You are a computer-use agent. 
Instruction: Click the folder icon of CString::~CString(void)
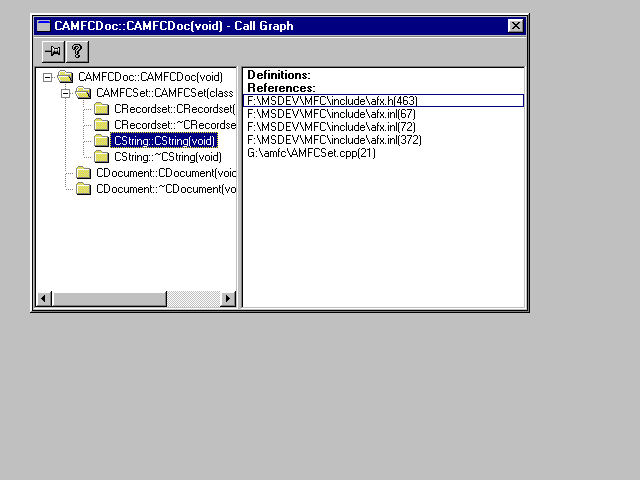tap(101, 157)
